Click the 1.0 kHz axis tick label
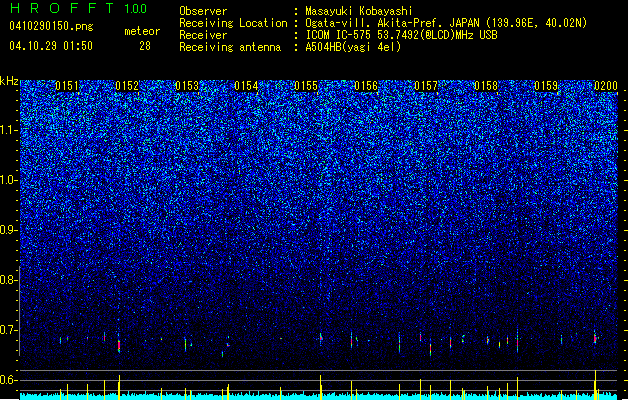629x400 pixels. click(9, 180)
